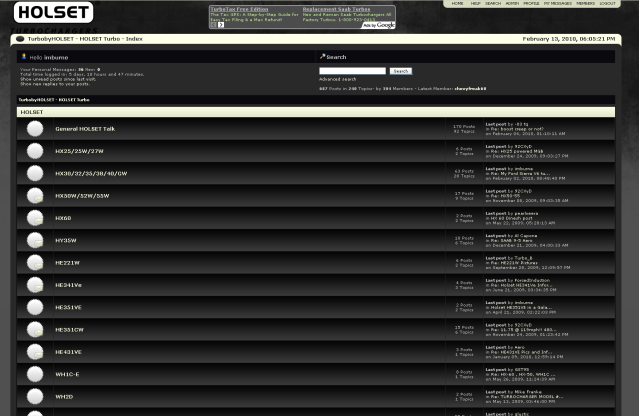Click the HE431VE board status icon
This screenshot has height=416, width=639.
tap(35, 352)
